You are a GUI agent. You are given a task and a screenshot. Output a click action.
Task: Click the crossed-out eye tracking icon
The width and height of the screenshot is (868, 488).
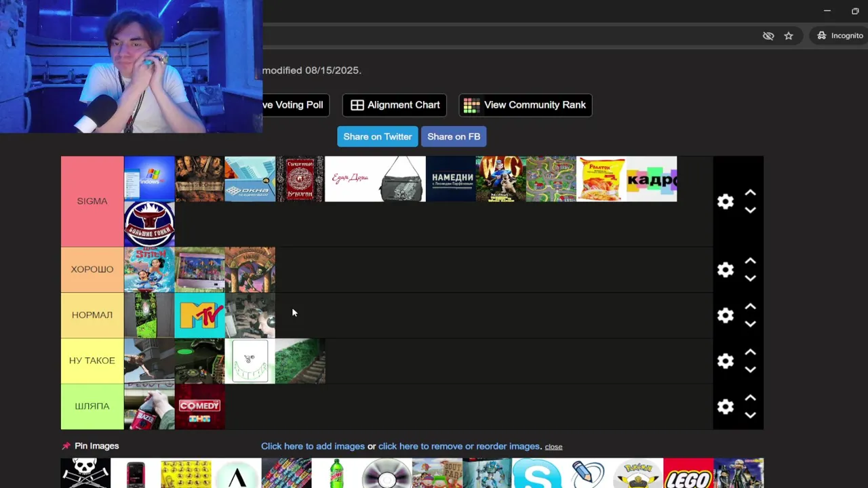point(768,36)
